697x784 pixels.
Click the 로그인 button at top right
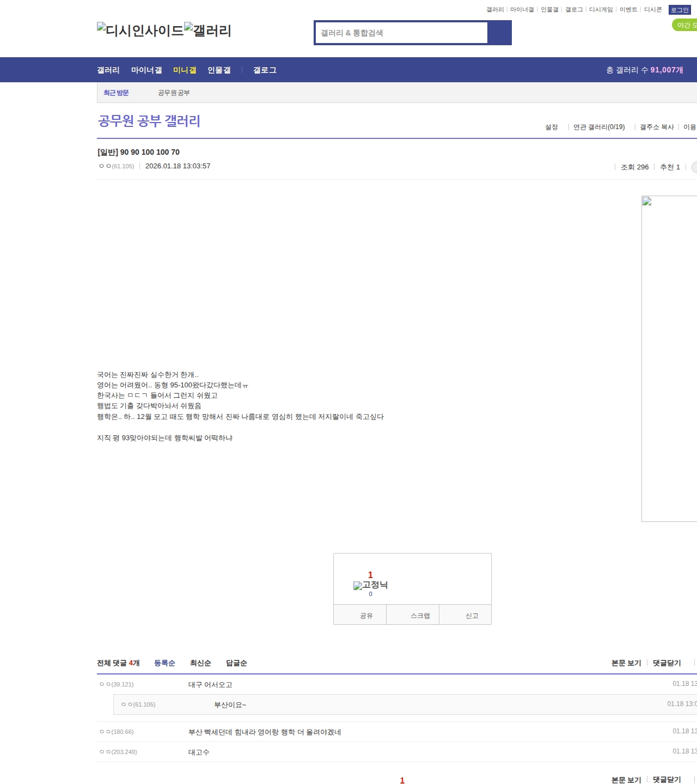680,10
